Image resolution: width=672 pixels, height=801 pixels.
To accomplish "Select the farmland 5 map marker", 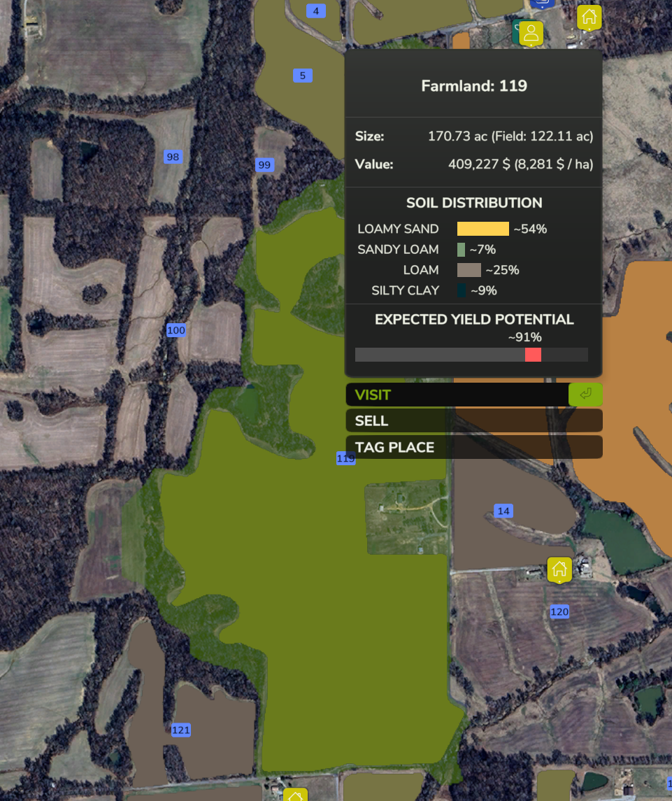I will coord(302,76).
